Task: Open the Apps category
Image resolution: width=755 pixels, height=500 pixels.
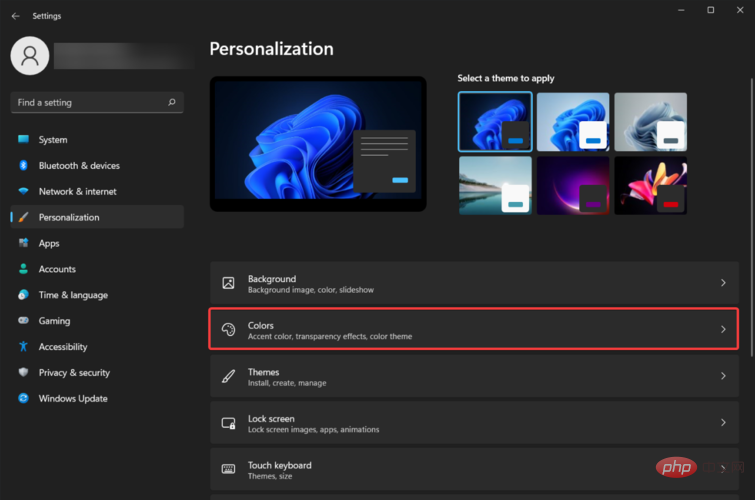Action: 97,243
